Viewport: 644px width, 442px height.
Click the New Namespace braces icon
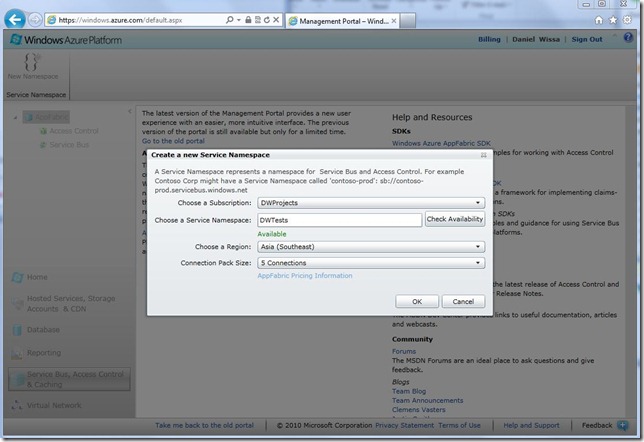coord(31,62)
